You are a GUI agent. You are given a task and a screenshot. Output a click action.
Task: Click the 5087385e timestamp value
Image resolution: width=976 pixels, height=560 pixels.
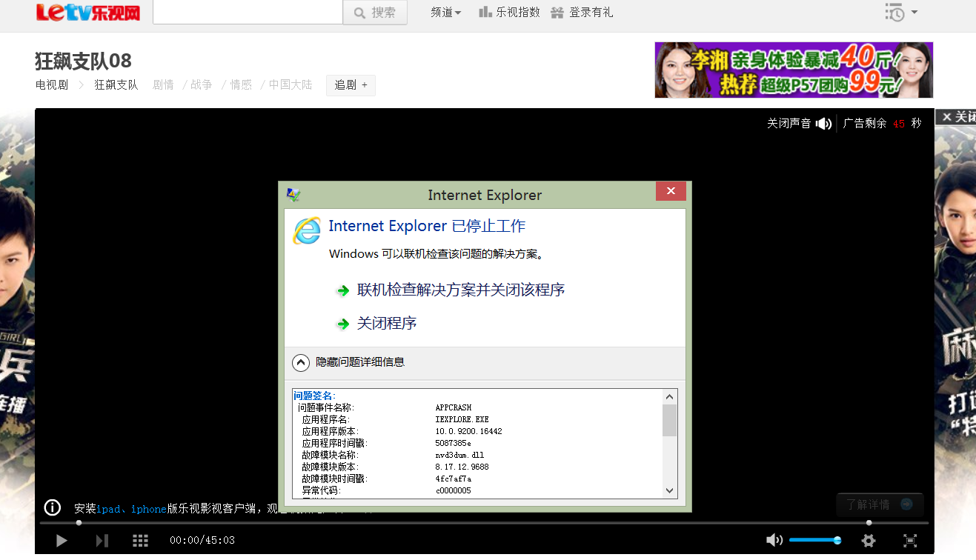point(453,443)
